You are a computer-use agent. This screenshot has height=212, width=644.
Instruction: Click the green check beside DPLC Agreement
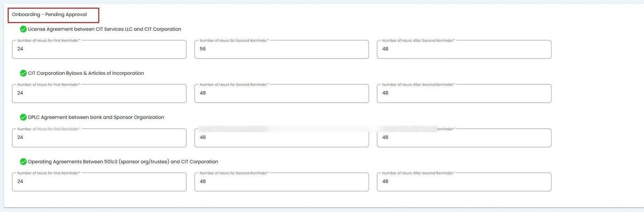tap(23, 118)
